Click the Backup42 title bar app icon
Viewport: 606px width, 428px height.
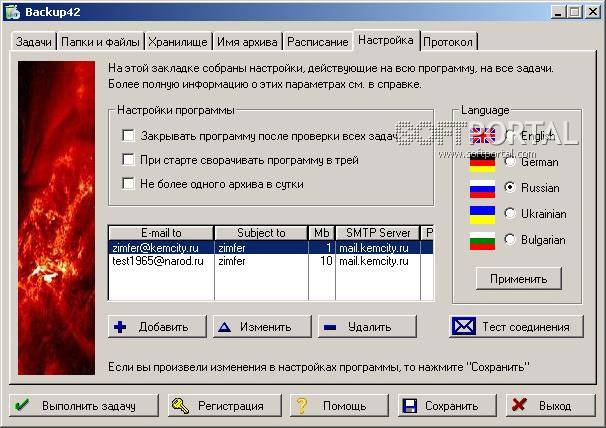coord(12,12)
